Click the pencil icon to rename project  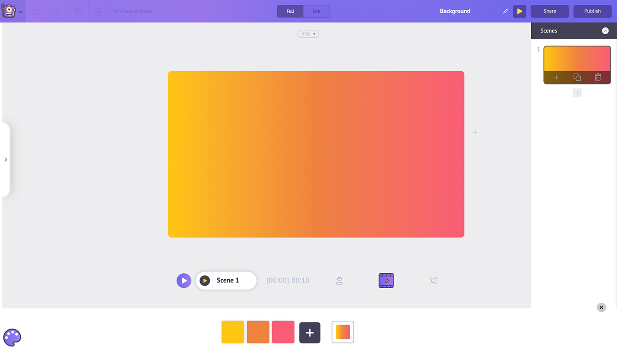506,11
